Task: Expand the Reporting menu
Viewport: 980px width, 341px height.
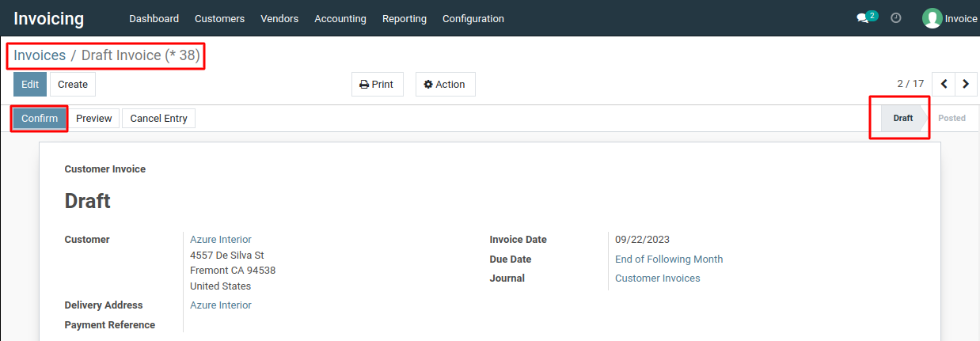Action: [405, 18]
